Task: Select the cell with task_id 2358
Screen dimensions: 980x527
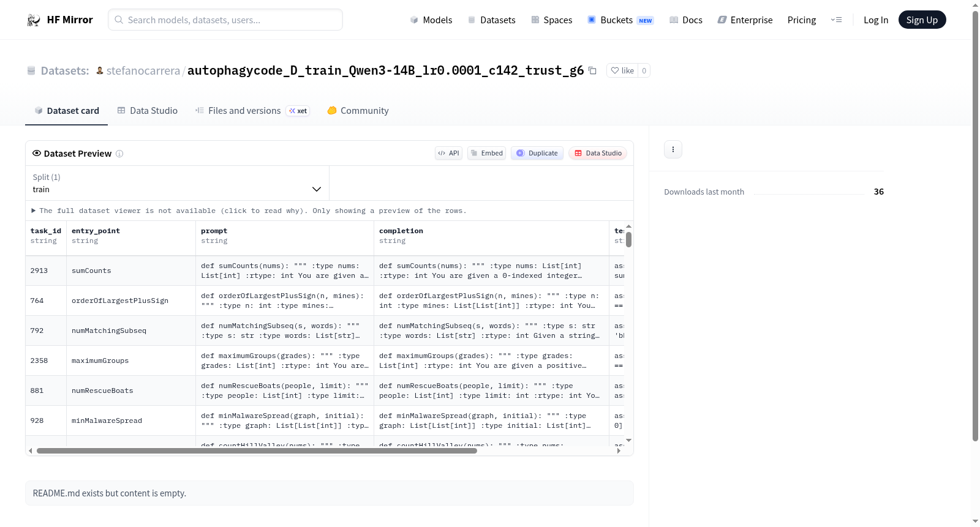Action: (x=46, y=361)
